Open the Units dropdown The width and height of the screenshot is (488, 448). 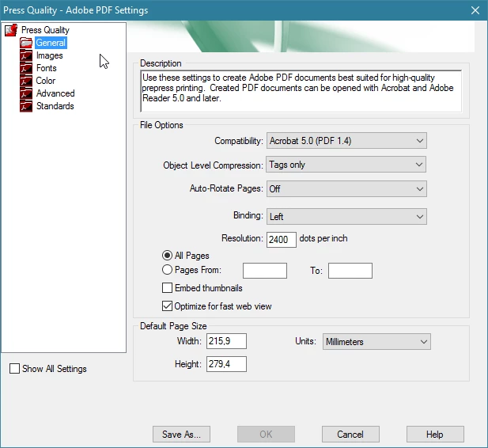pyautogui.click(x=376, y=342)
